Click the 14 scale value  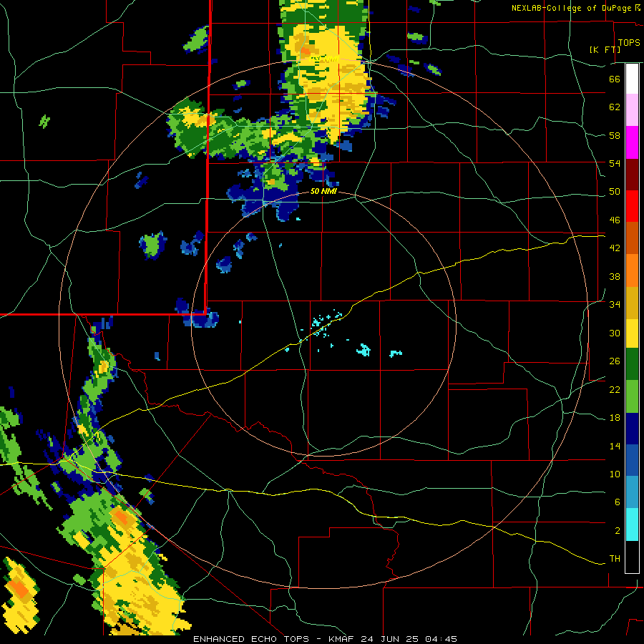click(615, 446)
